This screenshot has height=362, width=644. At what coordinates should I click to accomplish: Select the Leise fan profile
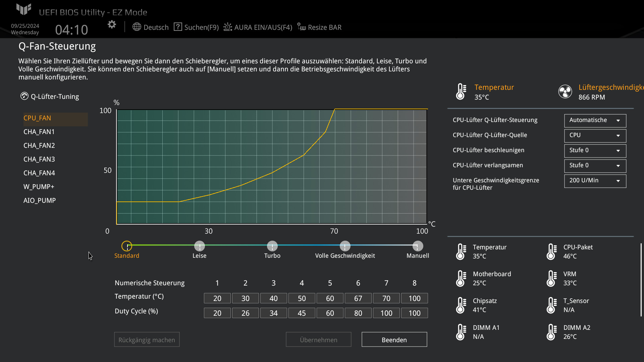point(200,246)
